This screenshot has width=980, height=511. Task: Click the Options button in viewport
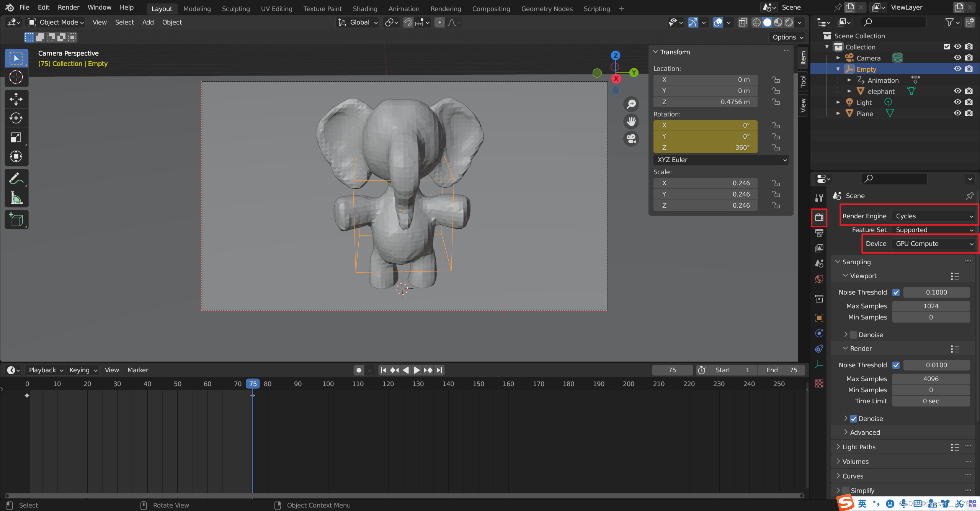[787, 37]
